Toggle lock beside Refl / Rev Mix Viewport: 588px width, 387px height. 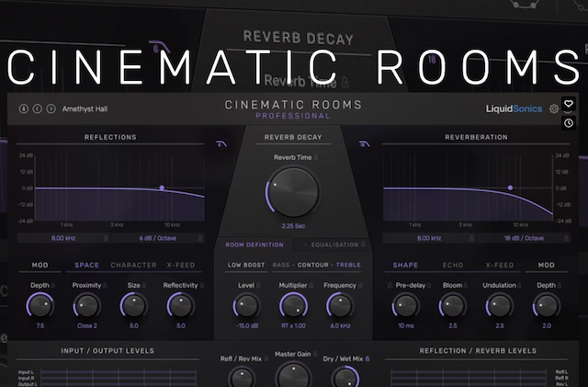click(266, 359)
